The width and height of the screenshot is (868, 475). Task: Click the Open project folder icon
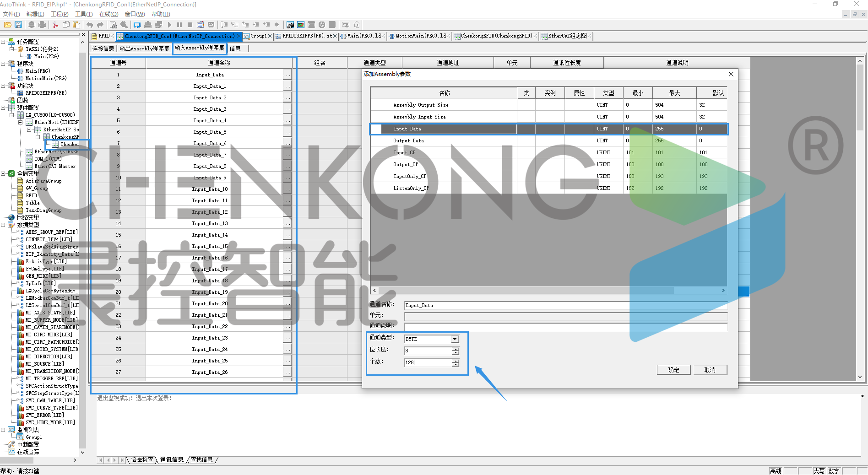7,25
